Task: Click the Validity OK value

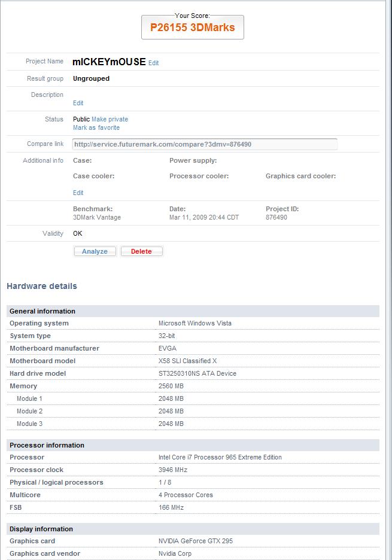Action: (x=78, y=233)
